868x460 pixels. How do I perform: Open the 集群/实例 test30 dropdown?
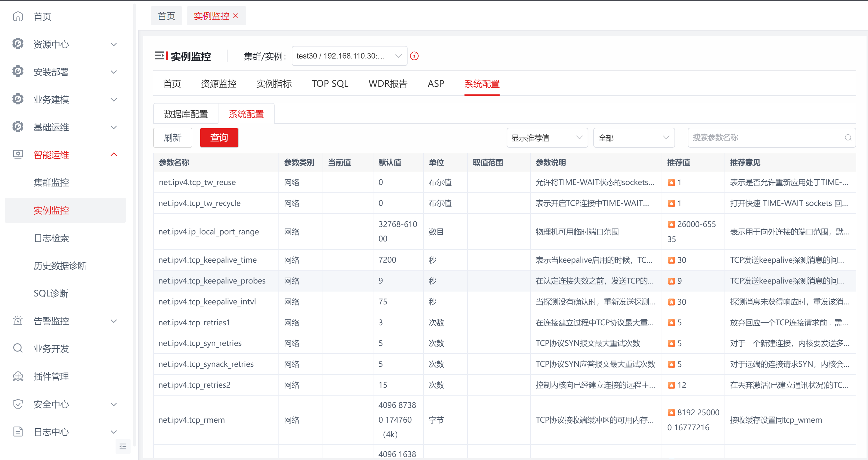tap(349, 56)
